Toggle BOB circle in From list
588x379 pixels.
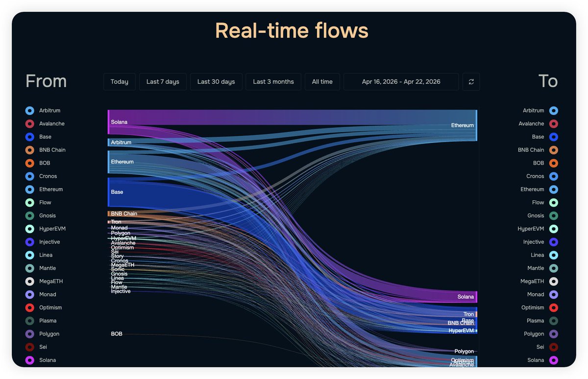coord(30,163)
